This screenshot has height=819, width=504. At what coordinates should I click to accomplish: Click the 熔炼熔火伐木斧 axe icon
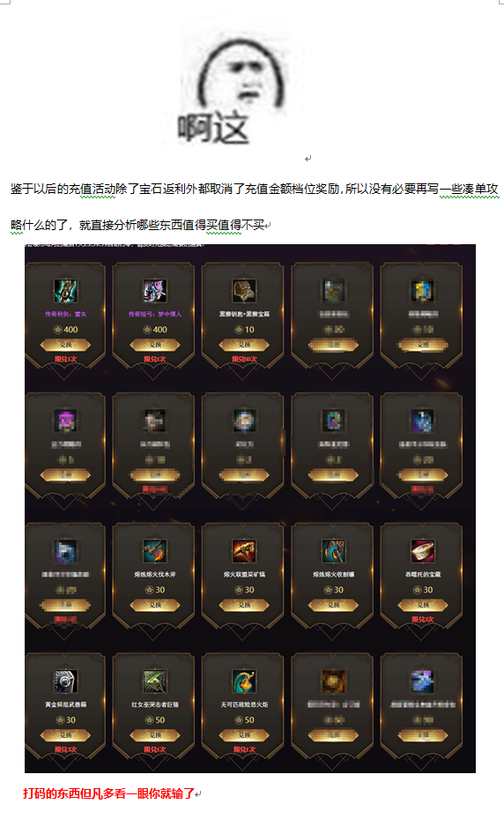pyautogui.click(x=155, y=551)
